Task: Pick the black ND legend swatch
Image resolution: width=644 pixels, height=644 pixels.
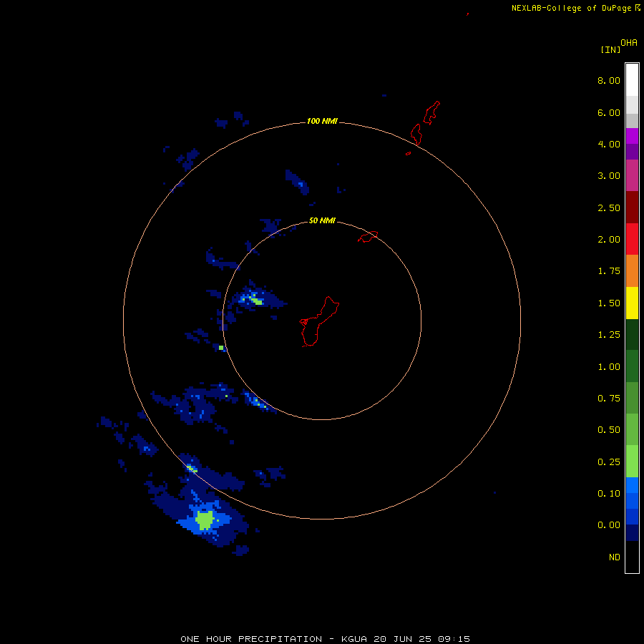Action: pos(632,557)
